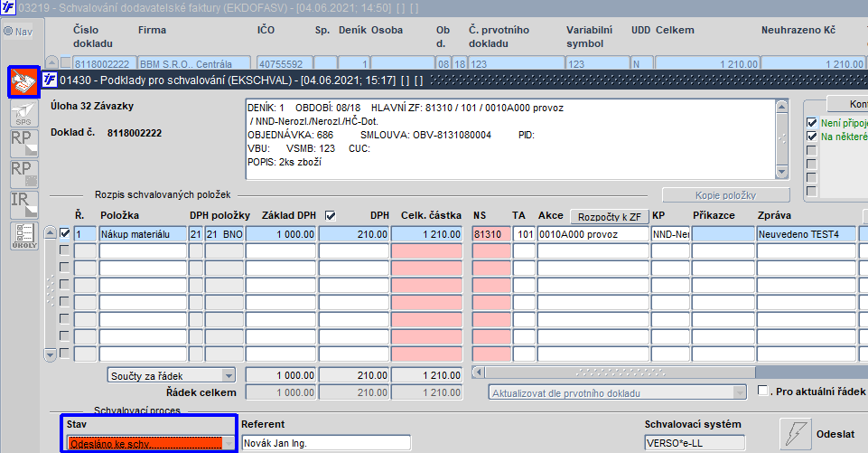Click up arrow beside top invoice row

[x=51, y=62]
